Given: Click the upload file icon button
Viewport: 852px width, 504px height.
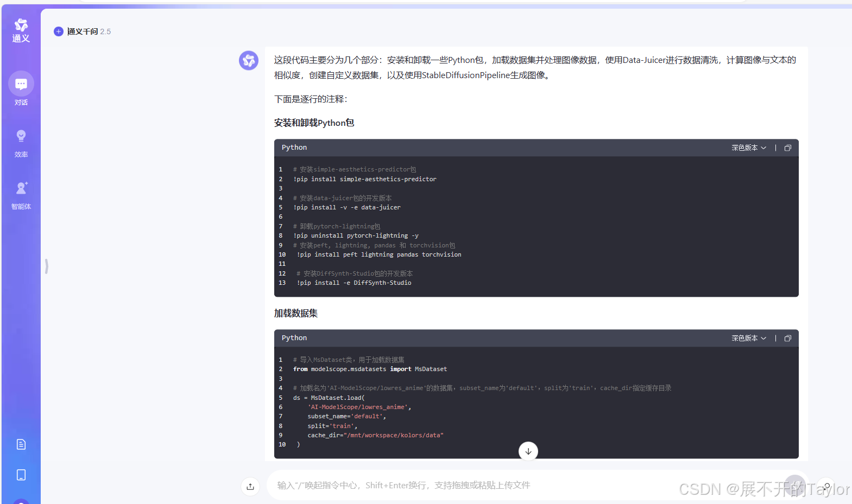Looking at the screenshot, I should 250,486.
